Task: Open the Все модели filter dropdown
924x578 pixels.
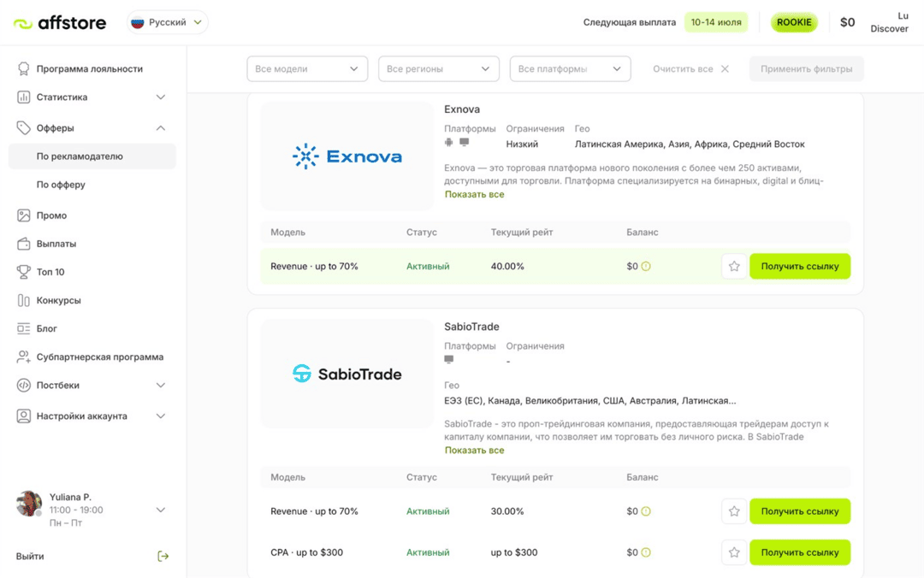Action: tap(307, 69)
